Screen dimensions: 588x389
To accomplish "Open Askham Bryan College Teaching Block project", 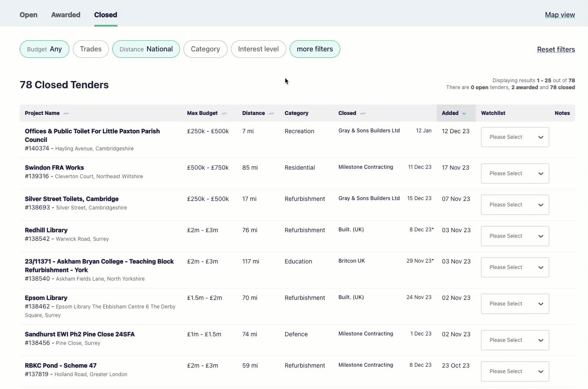I will pyautogui.click(x=99, y=266).
